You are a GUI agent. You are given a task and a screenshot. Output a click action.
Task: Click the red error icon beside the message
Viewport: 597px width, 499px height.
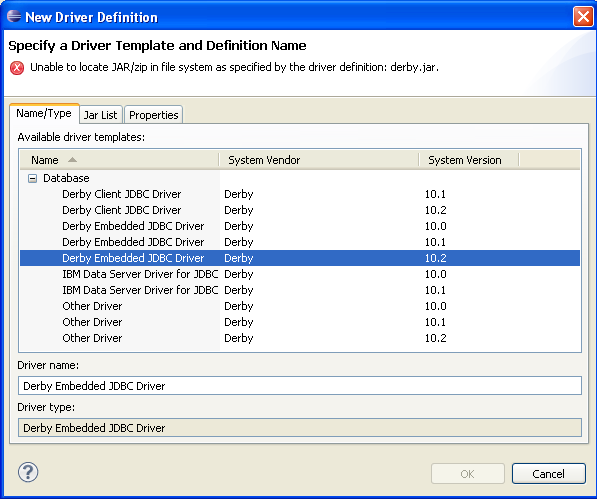point(17,68)
